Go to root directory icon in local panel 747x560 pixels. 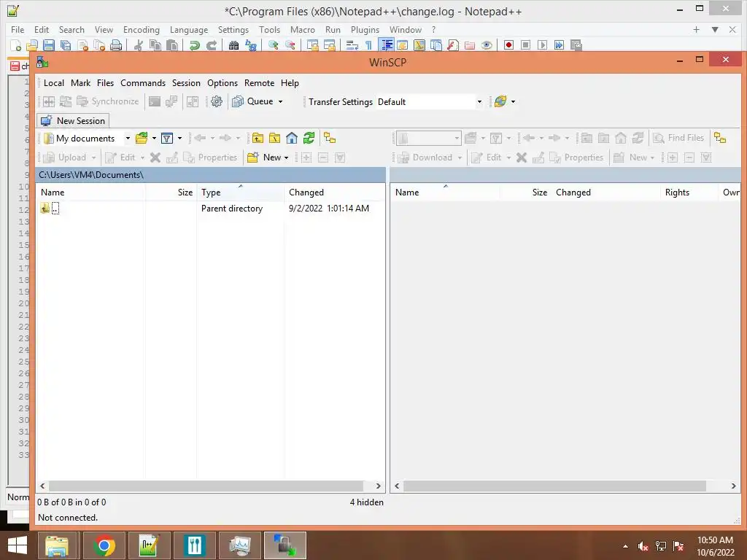(274, 139)
